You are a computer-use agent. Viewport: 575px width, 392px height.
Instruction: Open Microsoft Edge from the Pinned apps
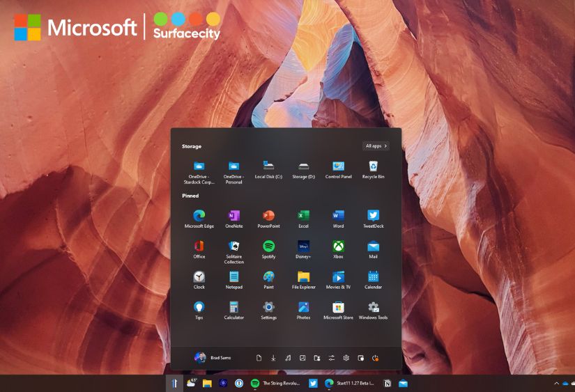(199, 216)
